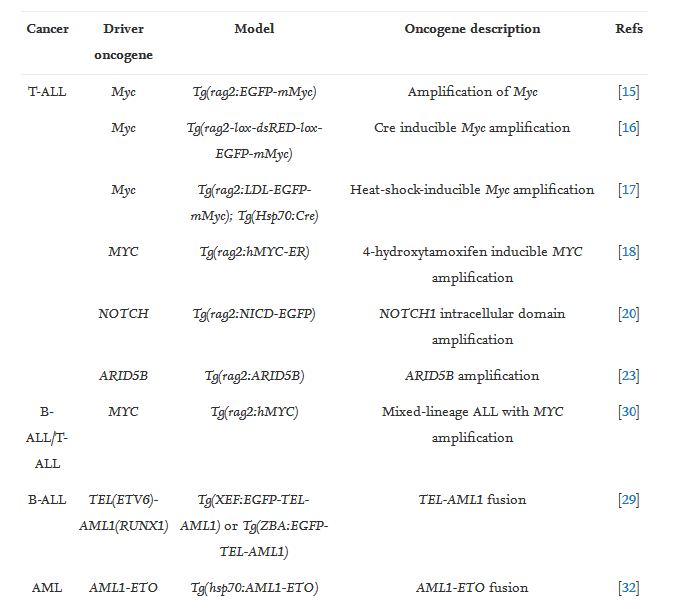Screen dimensions: 694x612
Task: Open reference link [15]
Action: tap(629, 92)
